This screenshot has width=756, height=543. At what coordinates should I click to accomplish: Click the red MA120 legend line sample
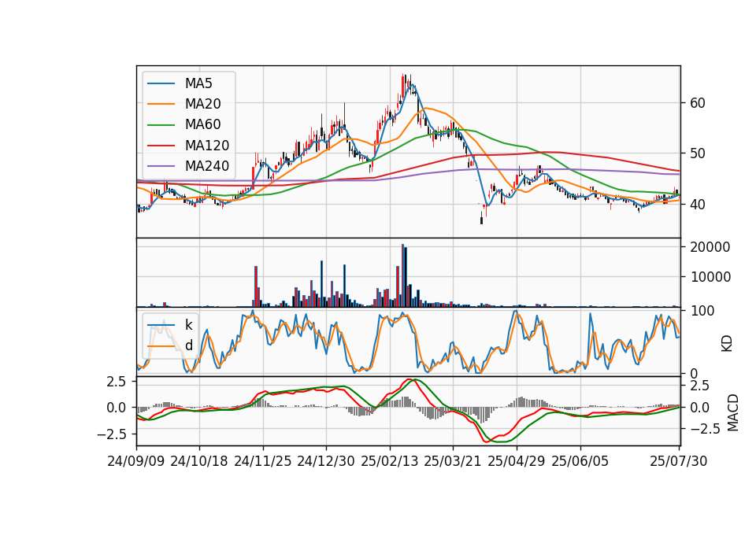(x=161, y=146)
